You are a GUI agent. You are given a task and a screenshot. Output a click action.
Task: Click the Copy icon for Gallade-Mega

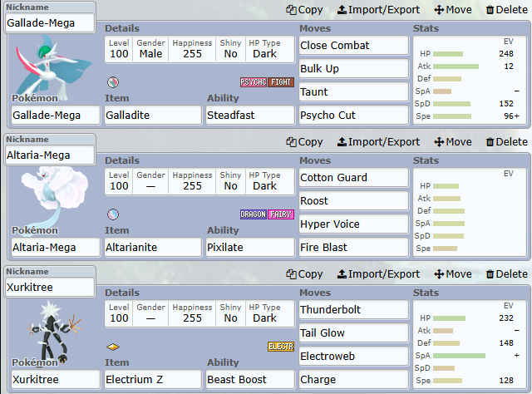pos(291,10)
